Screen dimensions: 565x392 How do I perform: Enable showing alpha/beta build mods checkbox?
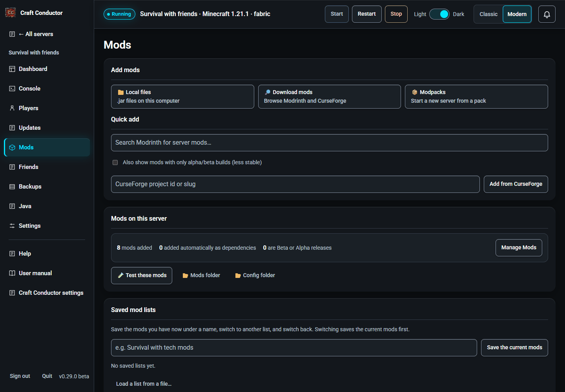[x=115, y=162]
